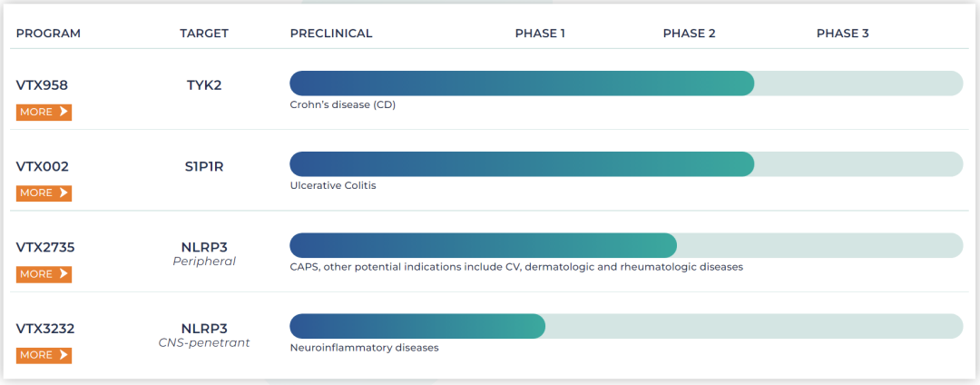Select the PHASE 3 column header

pyautogui.click(x=842, y=34)
